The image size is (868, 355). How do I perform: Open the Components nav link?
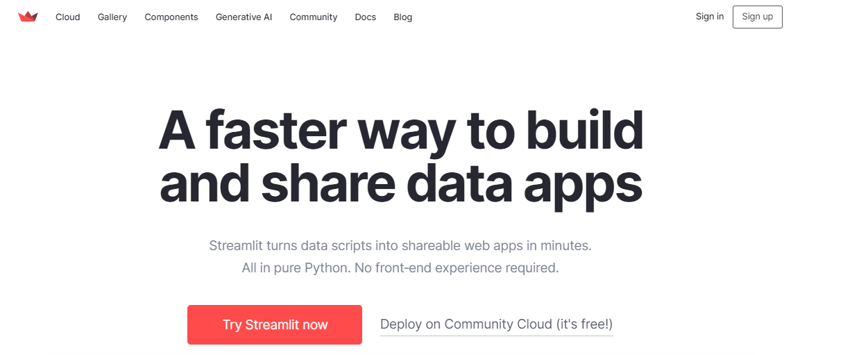[171, 17]
